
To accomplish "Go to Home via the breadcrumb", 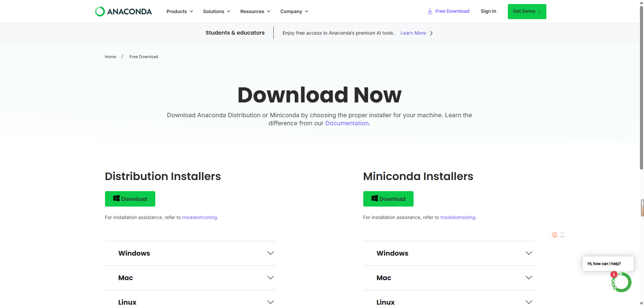I will (x=110, y=57).
